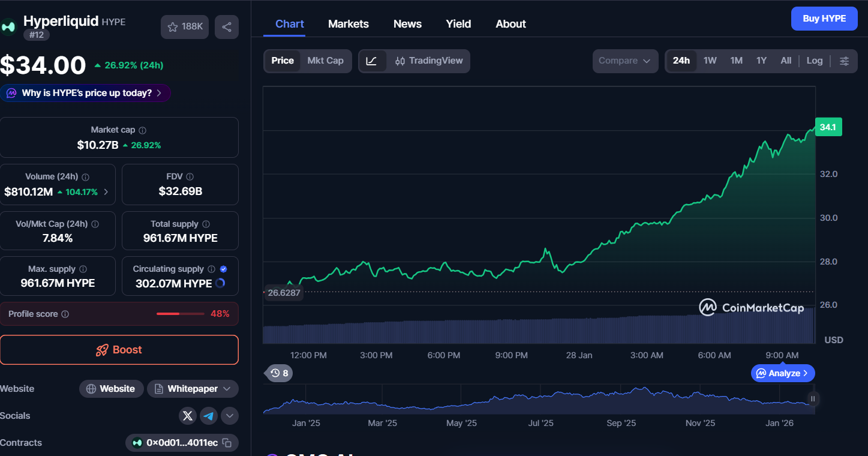The height and width of the screenshot is (456, 868).
Task: Switch to the Markets tab
Action: click(348, 24)
